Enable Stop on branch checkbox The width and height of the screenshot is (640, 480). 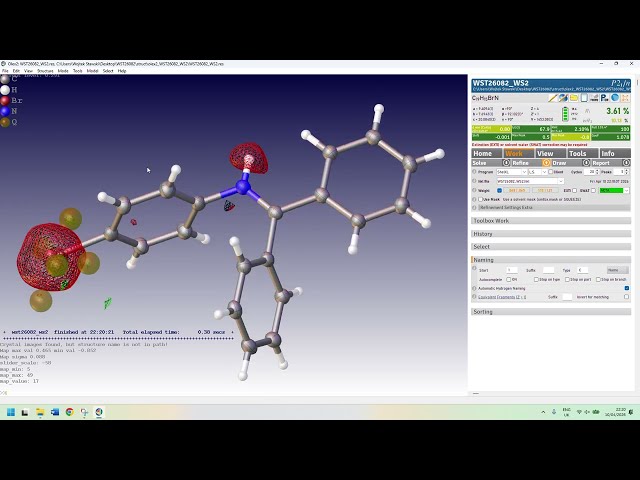tap(598, 280)
